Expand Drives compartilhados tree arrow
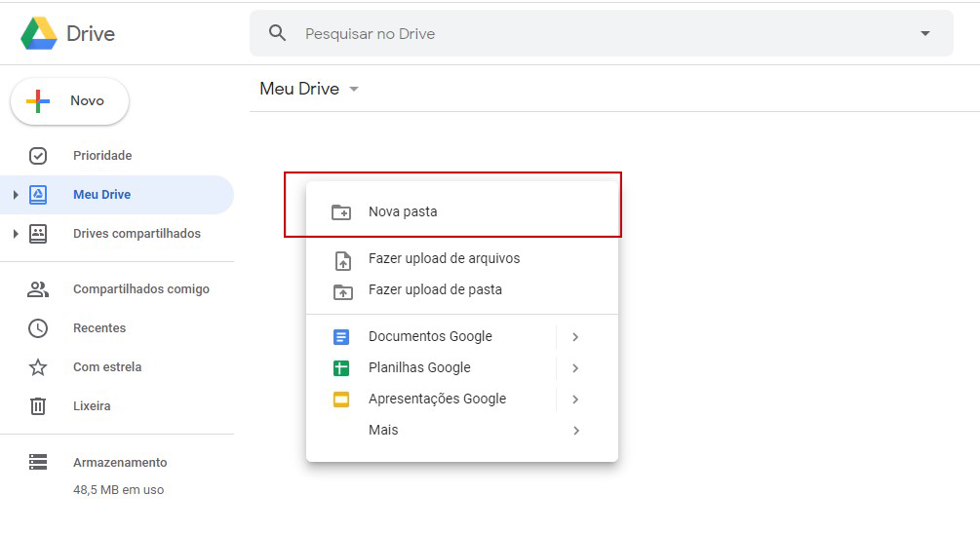Viewport: 980px width, 533px height. (x=16, y=234)
